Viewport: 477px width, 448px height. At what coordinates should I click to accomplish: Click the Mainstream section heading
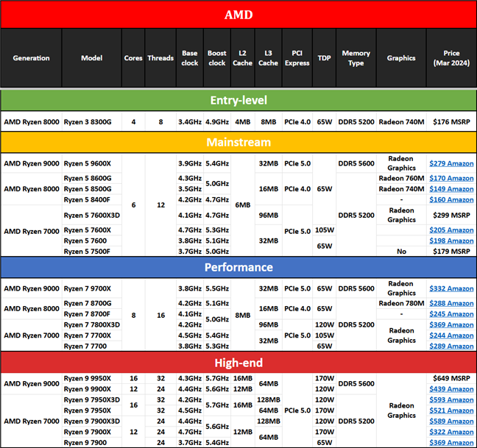[239, 142]
